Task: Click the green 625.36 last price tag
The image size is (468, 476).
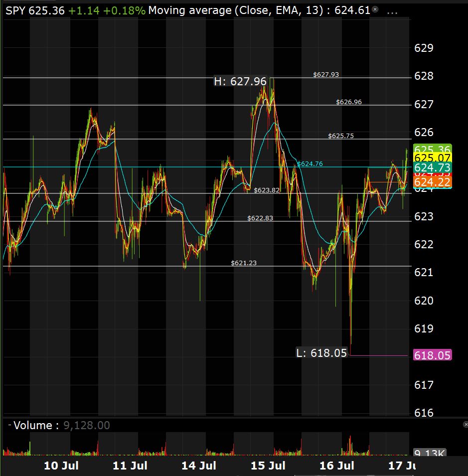Action: (x=433, y=149)
